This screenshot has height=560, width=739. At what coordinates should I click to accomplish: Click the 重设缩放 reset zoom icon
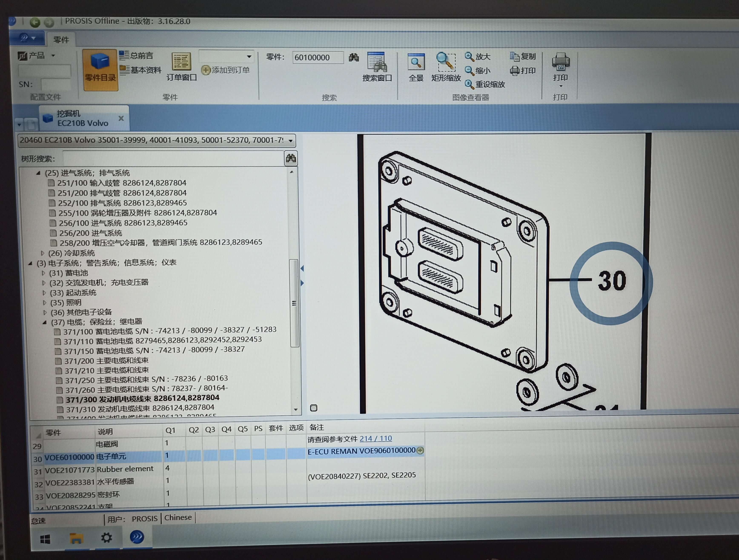(469, 84)
